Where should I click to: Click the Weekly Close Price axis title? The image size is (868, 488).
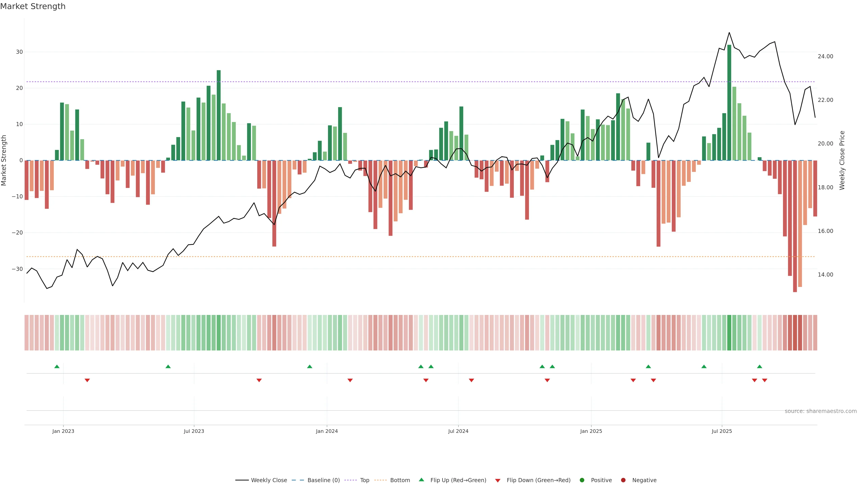tap(842, 160)
